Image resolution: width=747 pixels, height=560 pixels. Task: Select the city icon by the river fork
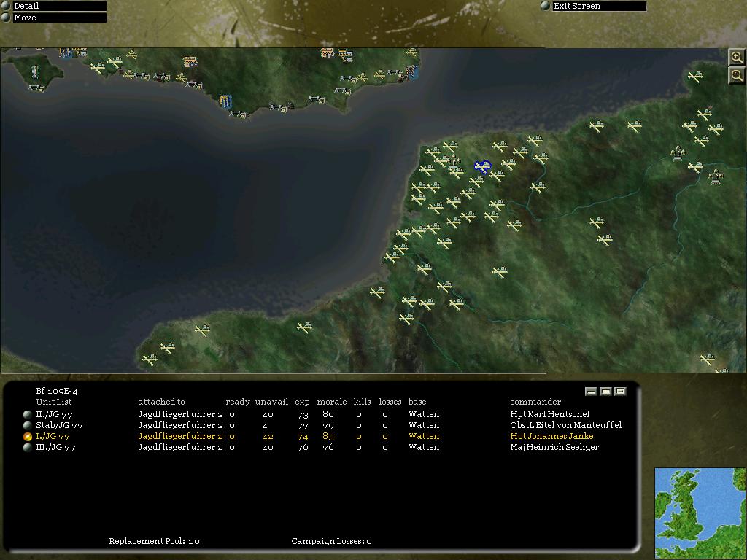click(715, 176)
